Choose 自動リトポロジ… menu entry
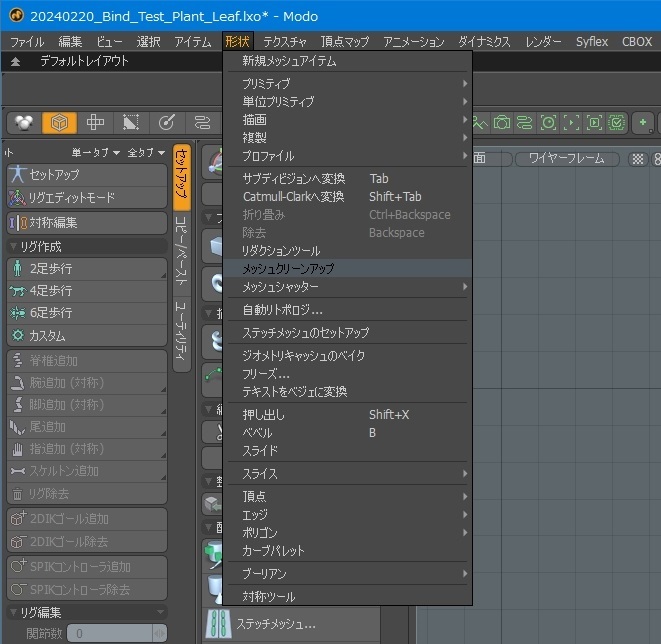661x644 pixels. tap(347, 310)
